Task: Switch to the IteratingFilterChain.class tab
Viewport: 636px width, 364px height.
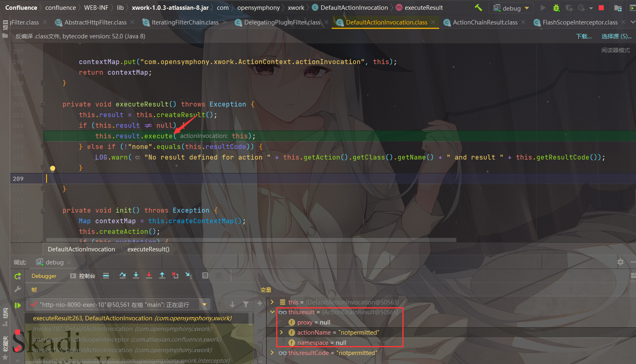Action: [x=185, y=22]
